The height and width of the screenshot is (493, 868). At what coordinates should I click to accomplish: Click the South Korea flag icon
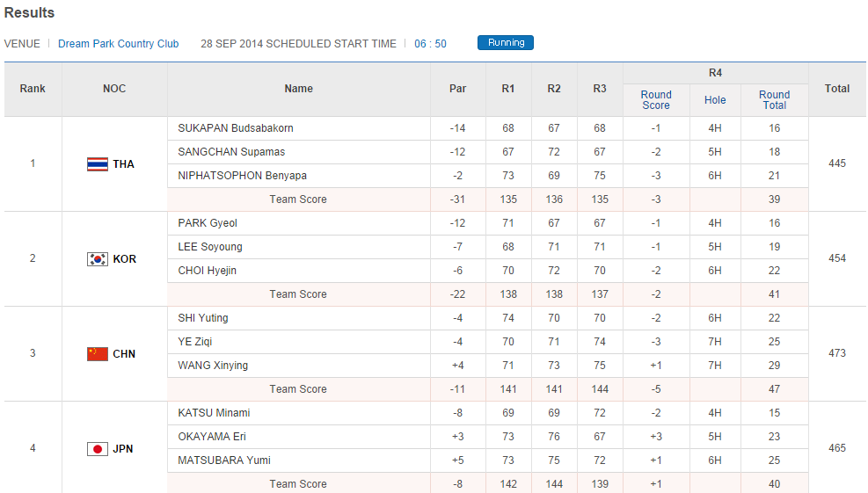[98, 259]
